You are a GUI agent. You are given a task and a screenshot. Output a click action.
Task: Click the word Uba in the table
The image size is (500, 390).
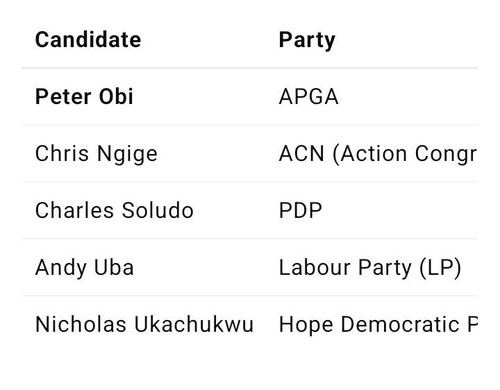tap(114, 267)
